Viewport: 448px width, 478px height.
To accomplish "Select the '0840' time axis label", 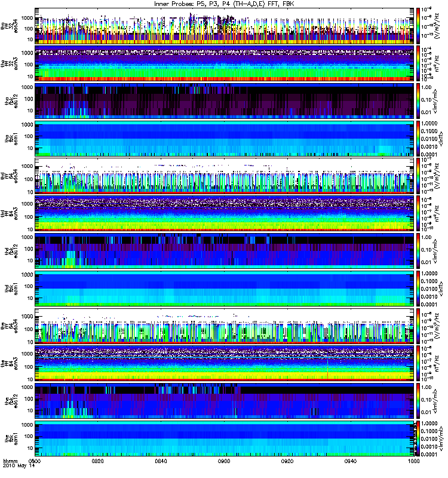I will click(x=161, y=461).
